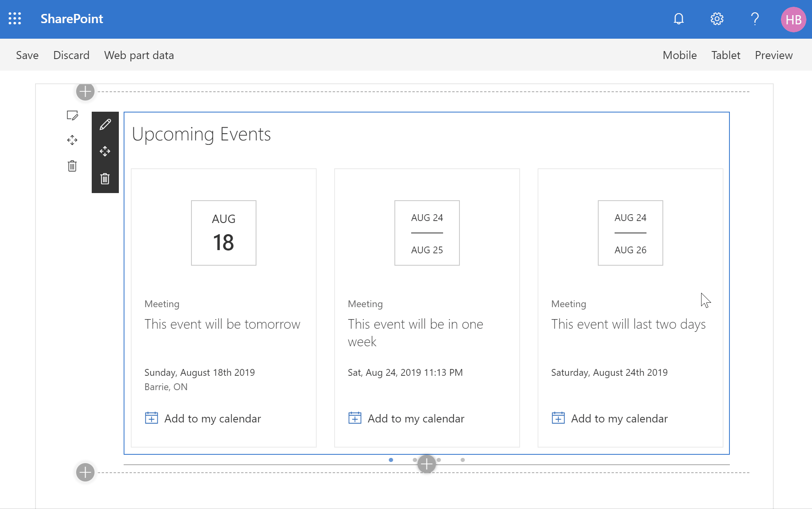812x509 pixels.
Task: Open Web part data menu
Action: (139, 55)
